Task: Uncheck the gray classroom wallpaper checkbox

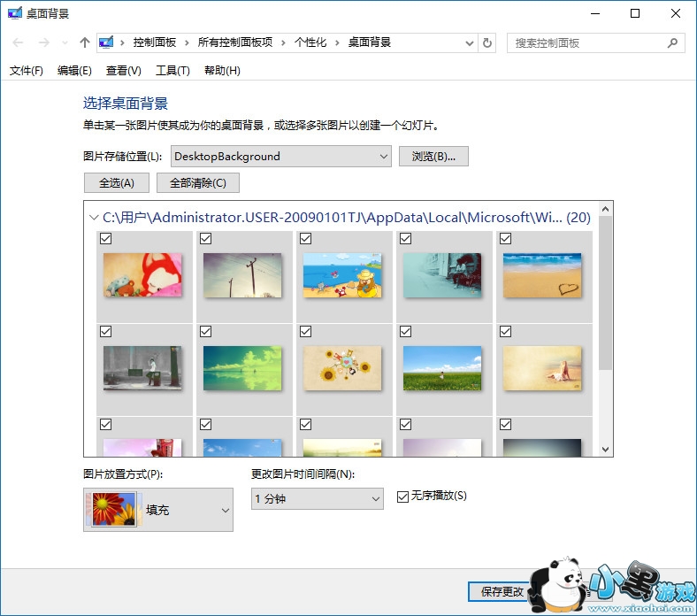Action: tap(106, 332)
